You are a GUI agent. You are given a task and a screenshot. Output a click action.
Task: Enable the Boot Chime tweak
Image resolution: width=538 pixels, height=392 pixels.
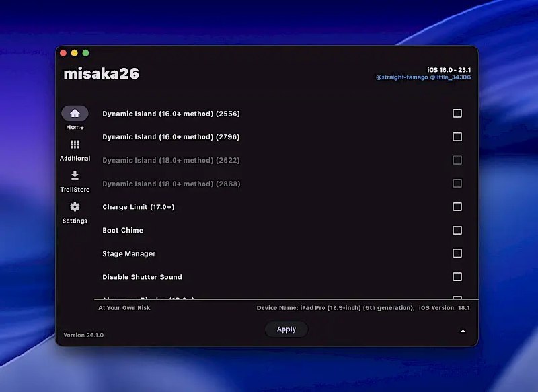(457, 230)
